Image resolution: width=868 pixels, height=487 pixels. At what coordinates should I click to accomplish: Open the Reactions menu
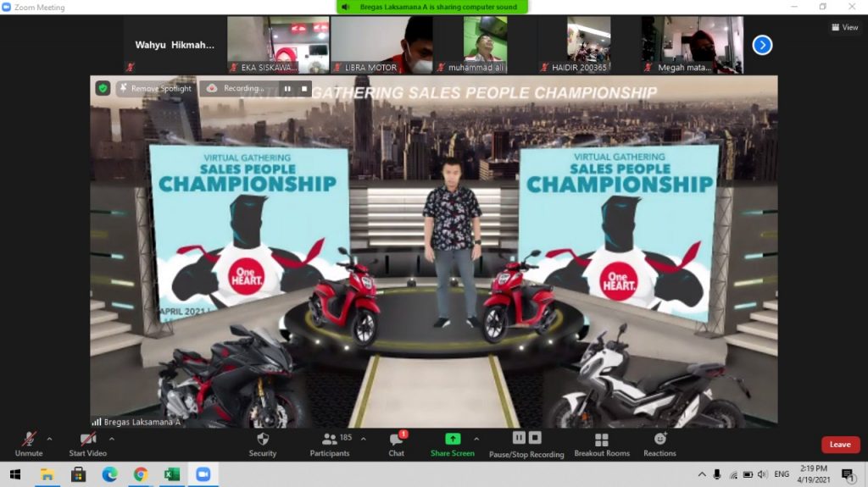tap(659, 444)
